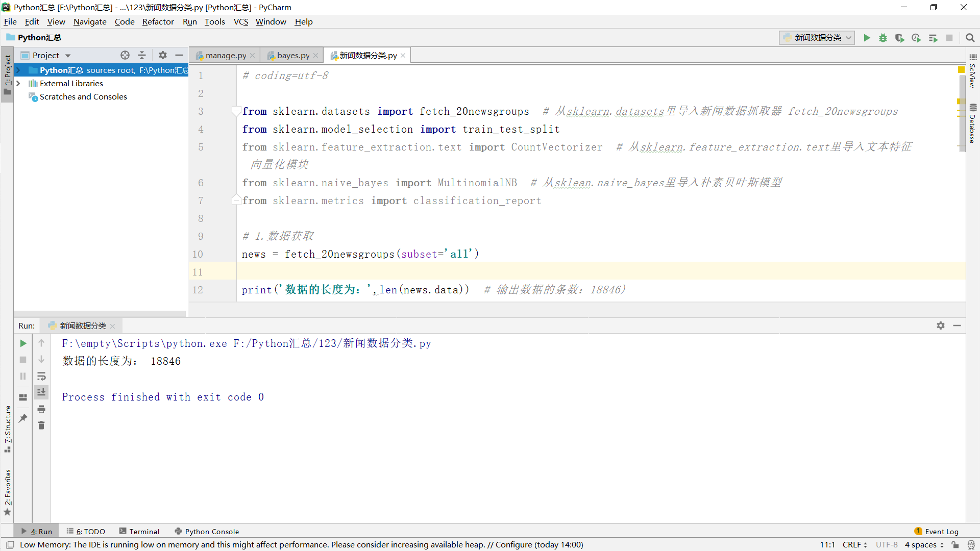Viewport: 980px width, 551px height.
Task: Open Project panel settings gear
Action: click(x=162, y=55)
